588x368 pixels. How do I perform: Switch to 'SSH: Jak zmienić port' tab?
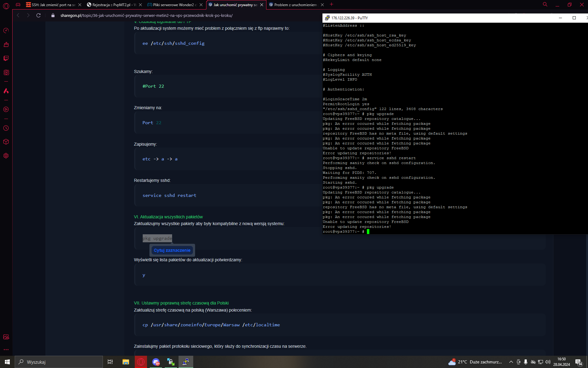click(52, 5)
